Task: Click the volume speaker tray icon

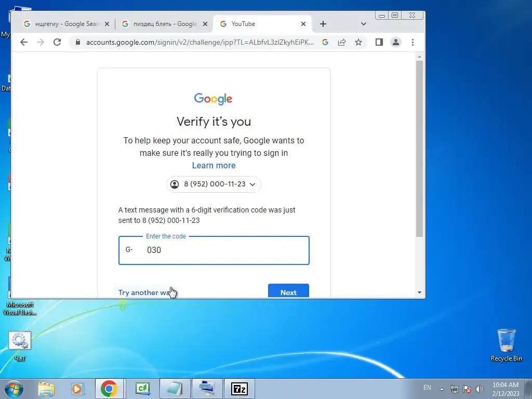Action: (x=480, y=389)
